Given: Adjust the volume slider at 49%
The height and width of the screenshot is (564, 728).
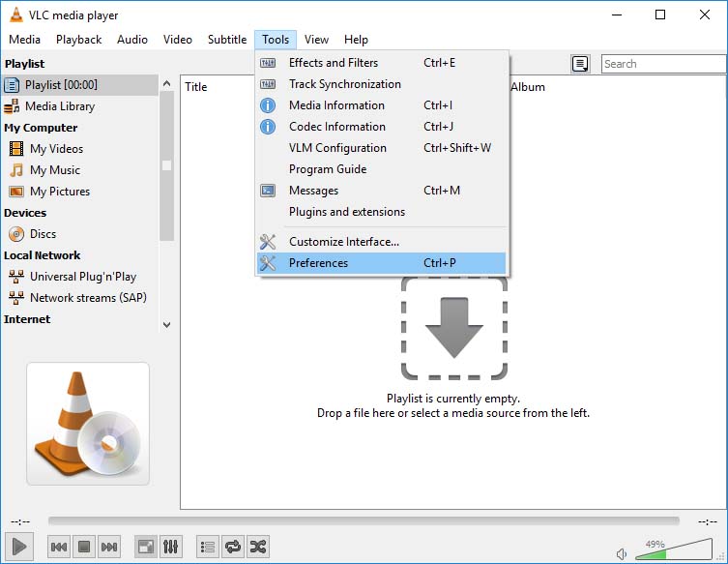Looking at the screenshot, I should [x=673, y=549].
